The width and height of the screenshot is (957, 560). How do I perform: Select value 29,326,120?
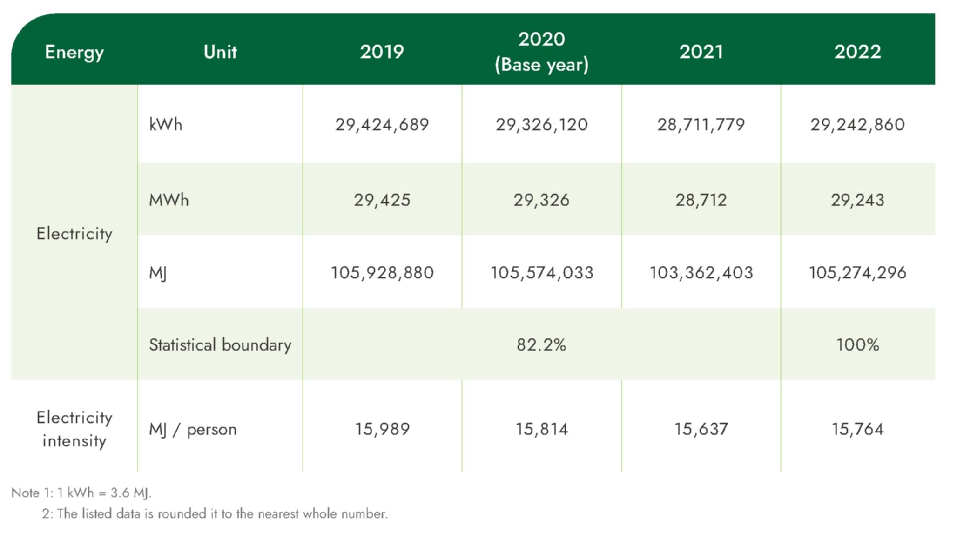(x=541, y=125)
